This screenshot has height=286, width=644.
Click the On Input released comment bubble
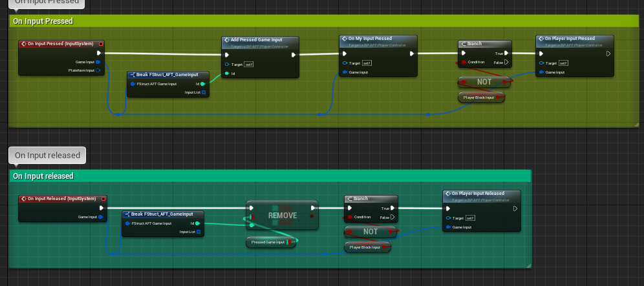pos(47,155)
